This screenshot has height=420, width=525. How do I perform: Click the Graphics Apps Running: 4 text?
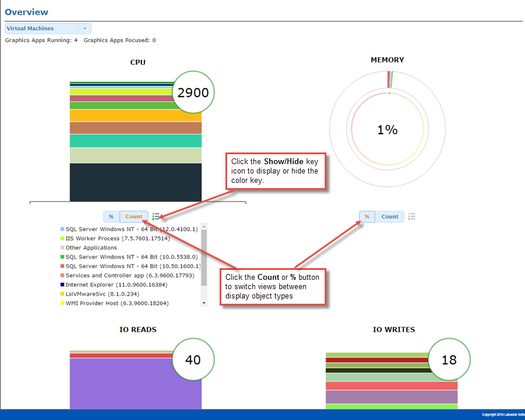[x=41, y=40]
